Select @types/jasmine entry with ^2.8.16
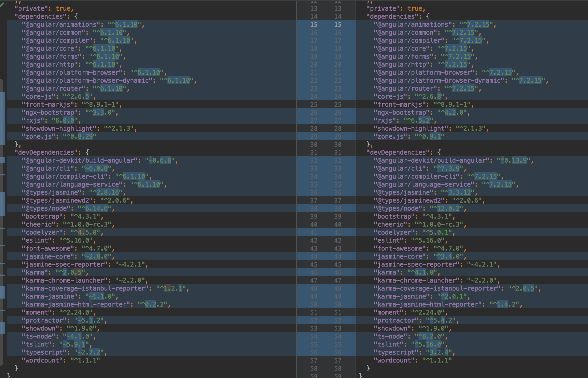 74,192
